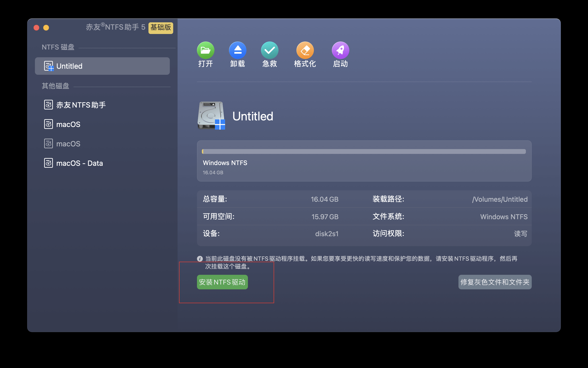Image resolution: width=588 pixels, height=368 pixels.
Task: Click the 赤友NTFS助手 disk icon in sidebar
Action: point(48,104)
